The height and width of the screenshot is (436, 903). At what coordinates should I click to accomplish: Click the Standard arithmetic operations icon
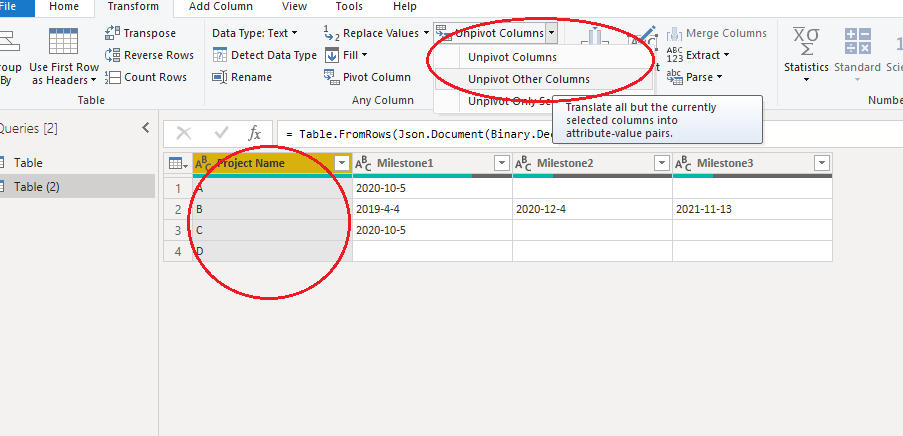(x=858, y=41)
